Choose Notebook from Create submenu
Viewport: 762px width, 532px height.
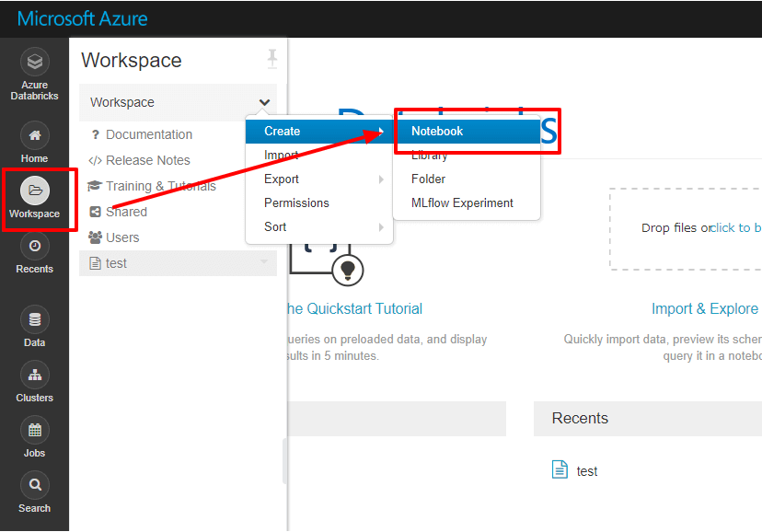click(x=467, y=132)
